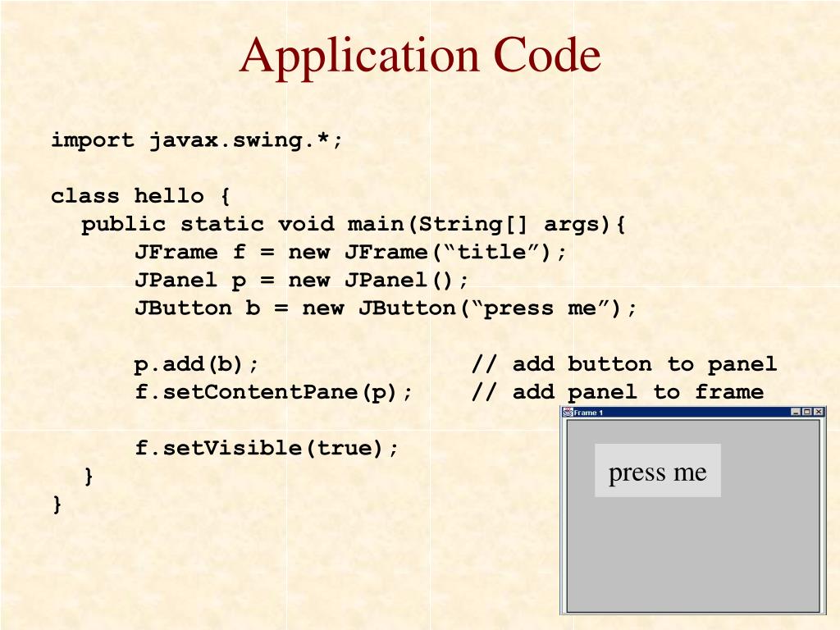Click the "press me" button

[x=657, y=470]
